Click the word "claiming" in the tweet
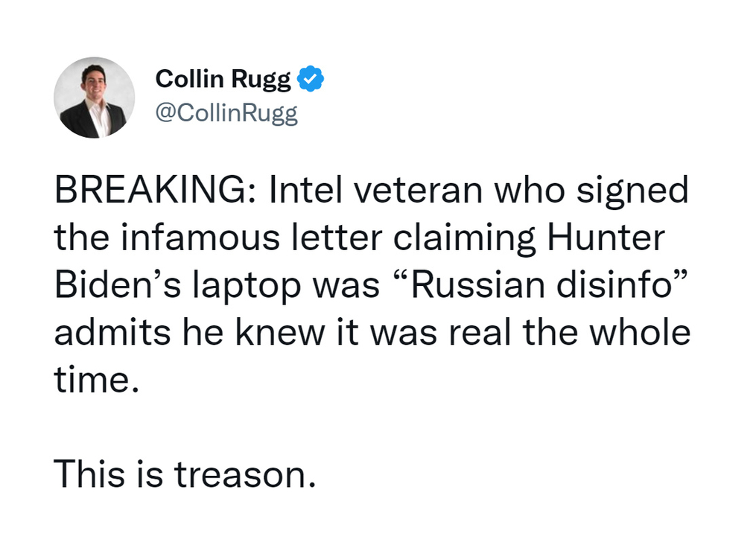This screenshot has height=551, width=756. tap(464, 238)
